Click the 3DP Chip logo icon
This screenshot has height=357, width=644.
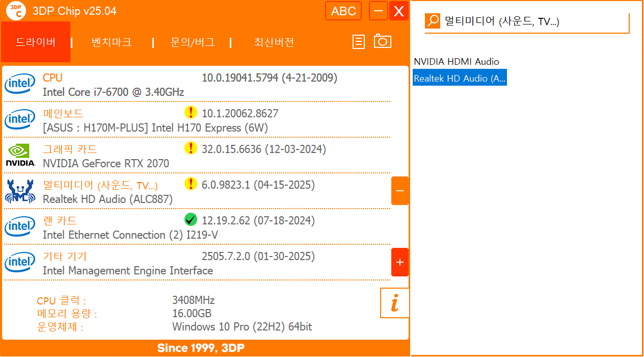click(16, 11)
